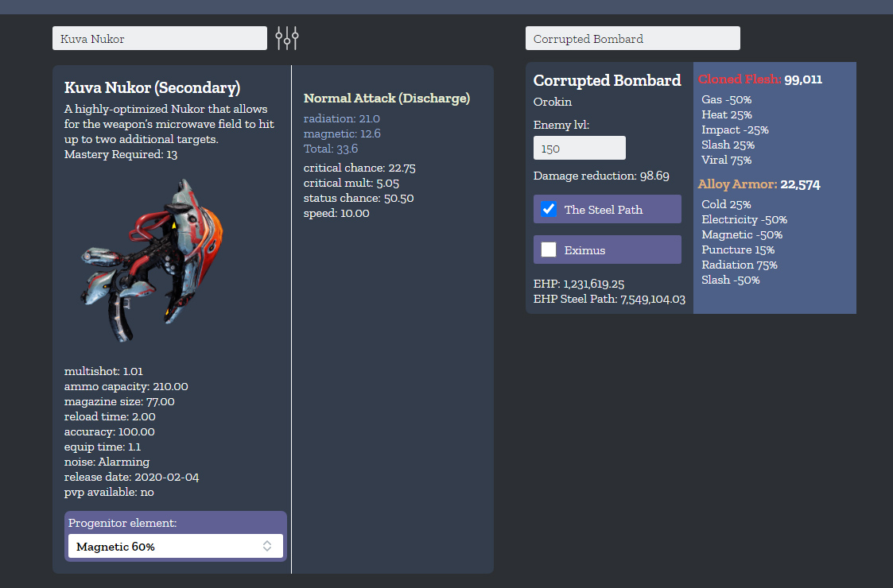Click 'noise: Alarming' stat
Screen dimensions: 893x588
pos(107,462)
